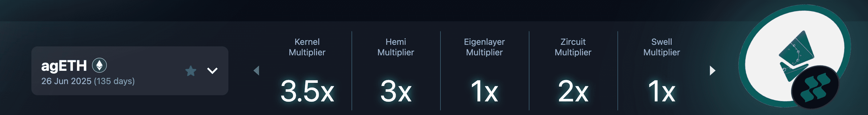Click the large agETH token logo
Viewport: 868px width, 115px height.
pyautogui.click(x=794, y=56)
